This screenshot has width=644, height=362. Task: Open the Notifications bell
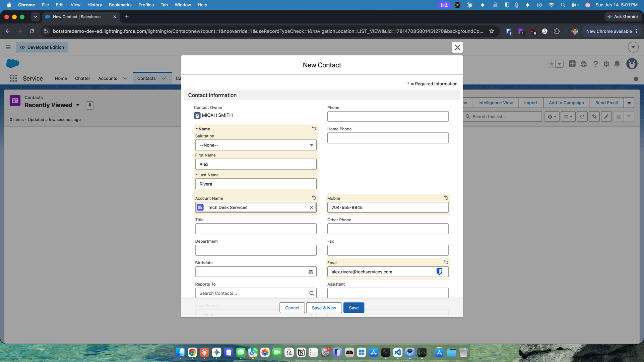pyautogui.click(x=617, y=64)
